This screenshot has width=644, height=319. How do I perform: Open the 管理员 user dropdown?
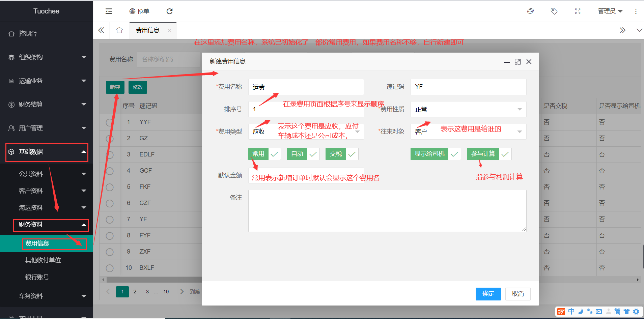pyautogui.click(x=610, y=11)
